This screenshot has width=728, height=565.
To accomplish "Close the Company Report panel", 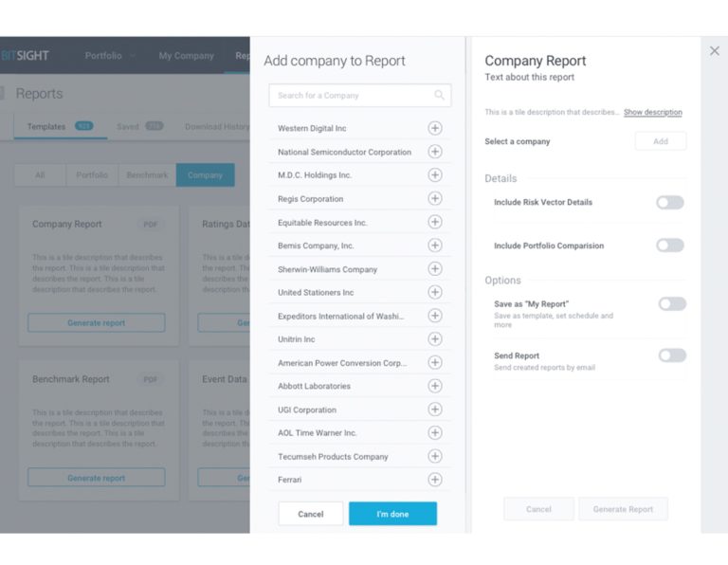I will click(x=715, y=51).
